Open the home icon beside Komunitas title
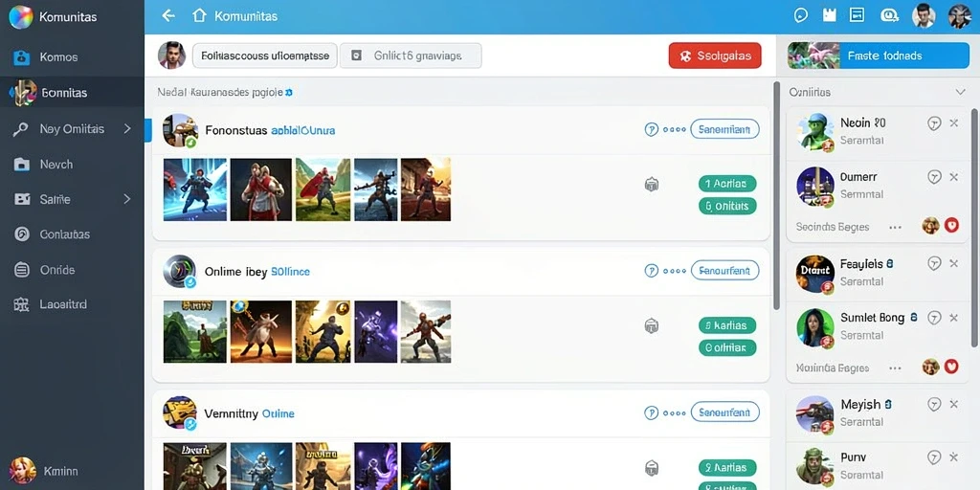Image resolution: width=980 pixels, height=490 pixels. tap(199, 15)
